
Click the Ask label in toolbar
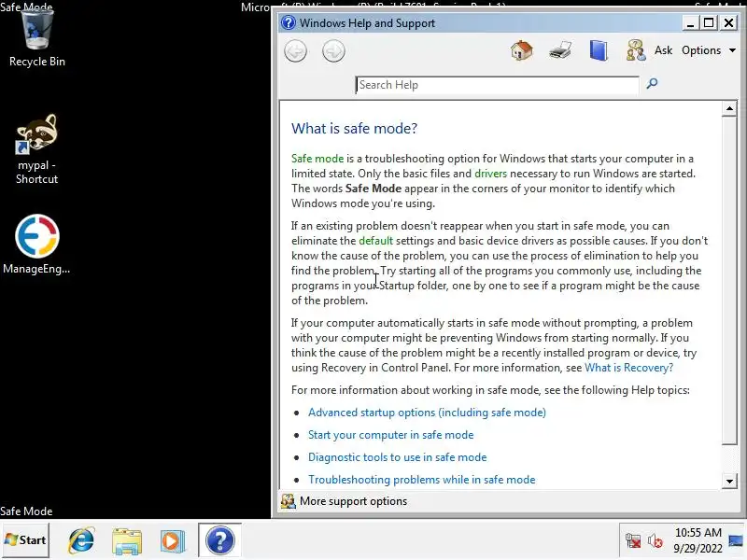pyautogui.click(x=663, y=50)
